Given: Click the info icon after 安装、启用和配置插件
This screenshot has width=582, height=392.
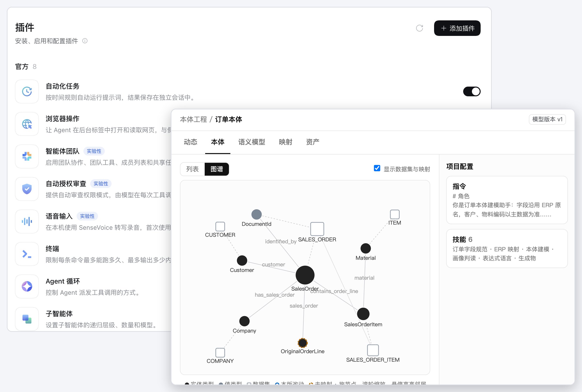Looking at the screenshot, I should coord(85,41).
